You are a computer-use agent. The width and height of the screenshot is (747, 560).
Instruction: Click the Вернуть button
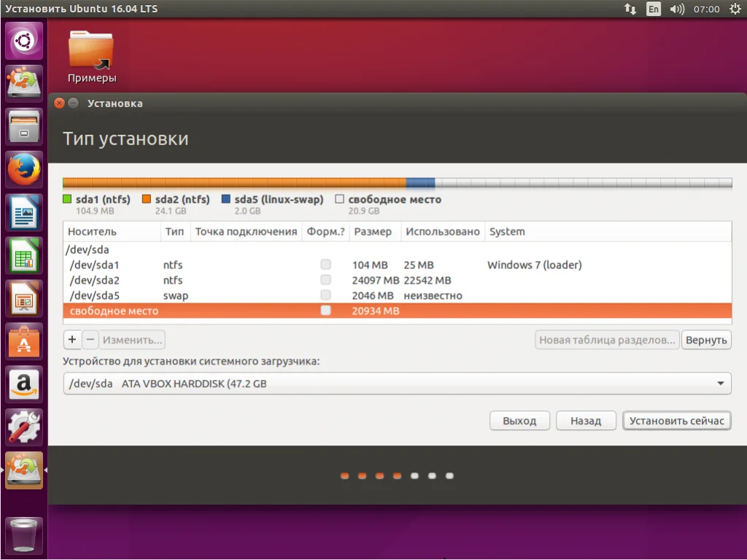pos(706,340)
